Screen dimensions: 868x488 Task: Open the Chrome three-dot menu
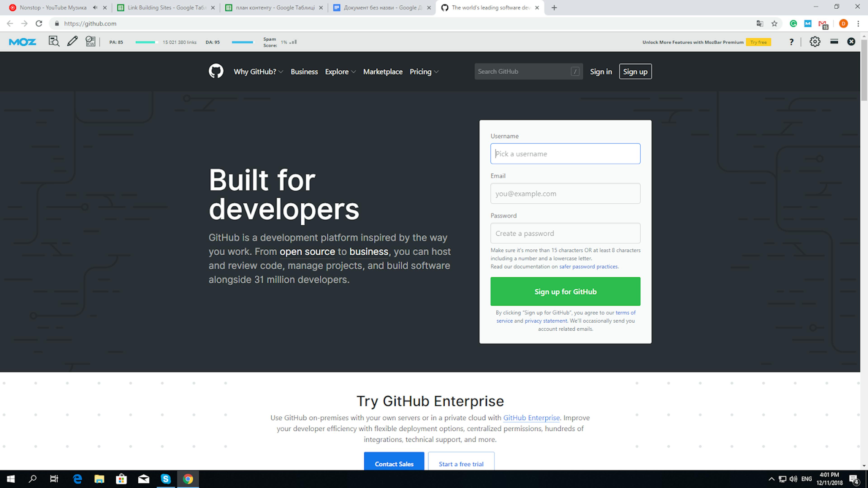(x=858, y=23)
